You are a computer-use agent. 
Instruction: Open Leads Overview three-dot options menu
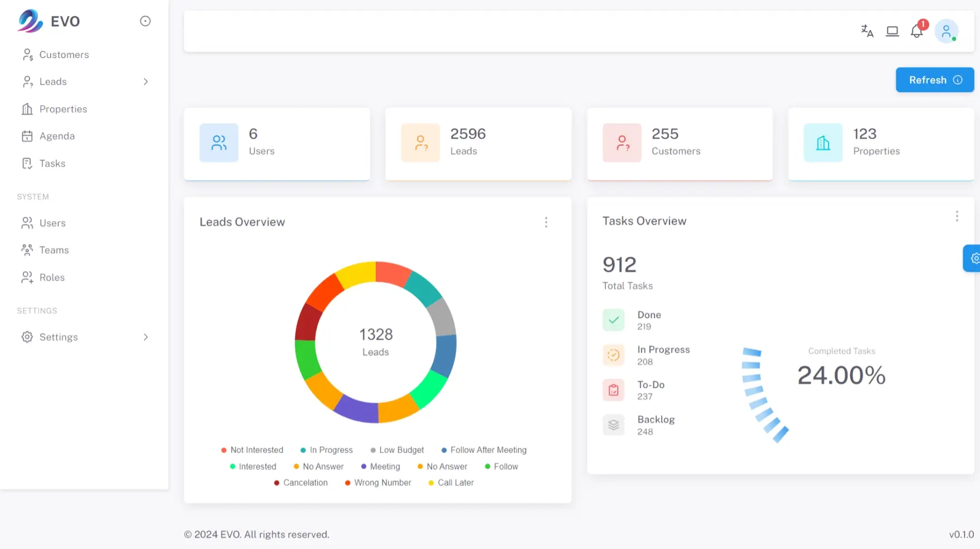coord(546,222)
